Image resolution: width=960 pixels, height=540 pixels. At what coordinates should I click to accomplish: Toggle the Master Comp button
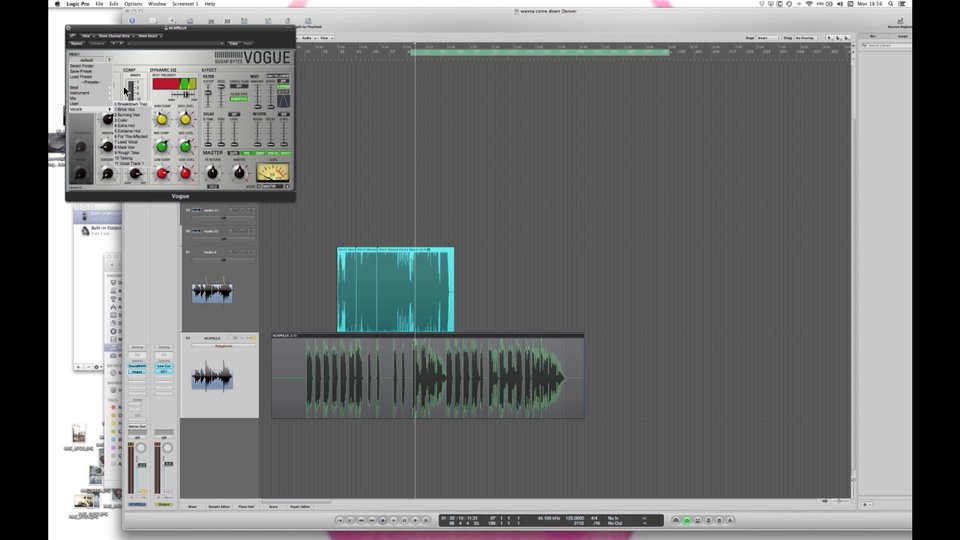pyautogui.click(x=260, y=153)
